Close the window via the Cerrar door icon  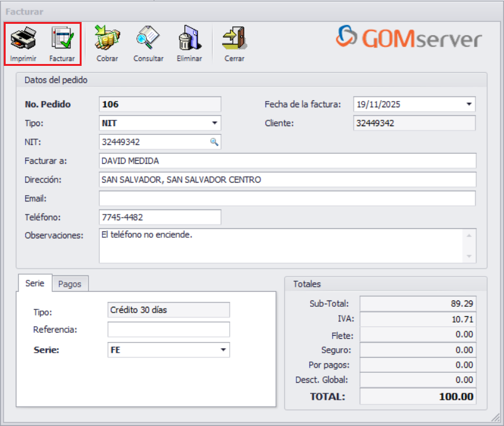pyautogui.click(x=233, y=38)
